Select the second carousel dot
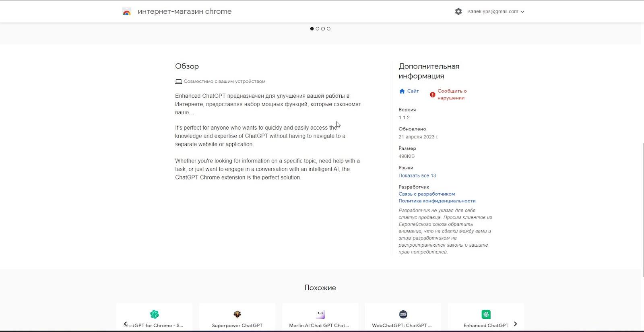The image size is (644, 332). point(318,29)
